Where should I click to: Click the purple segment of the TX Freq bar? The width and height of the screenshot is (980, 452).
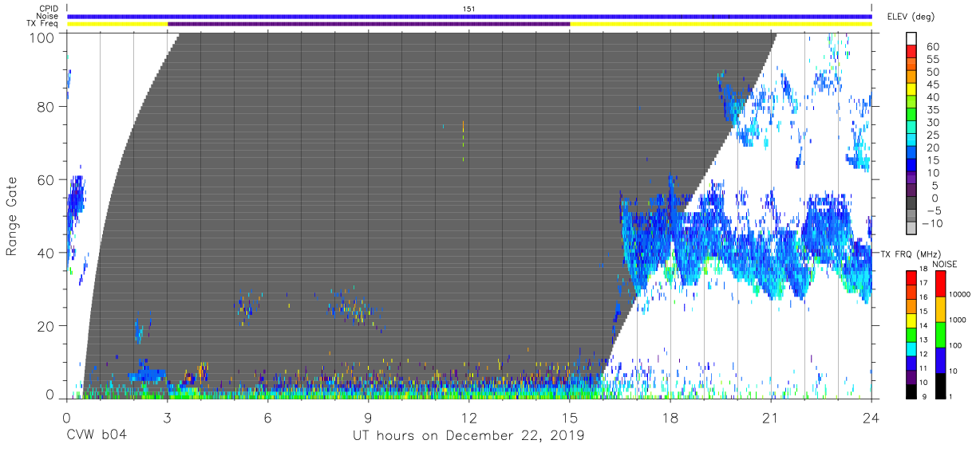coord(369,24)
